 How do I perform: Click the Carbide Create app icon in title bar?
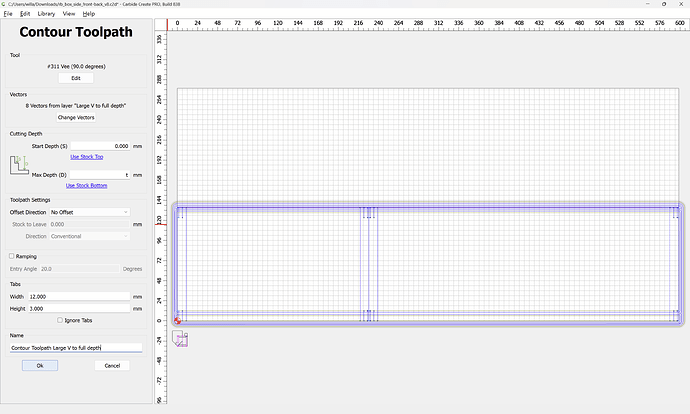point(4,4)
